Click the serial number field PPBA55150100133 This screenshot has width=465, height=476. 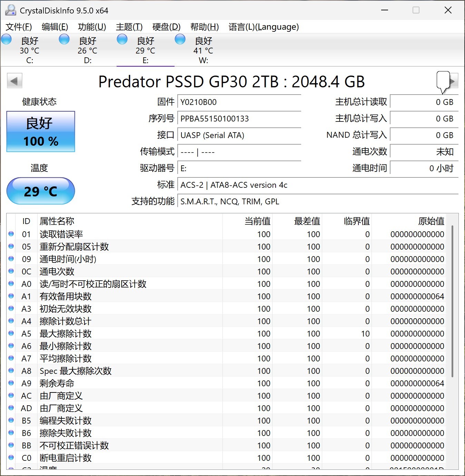(239, 119)
